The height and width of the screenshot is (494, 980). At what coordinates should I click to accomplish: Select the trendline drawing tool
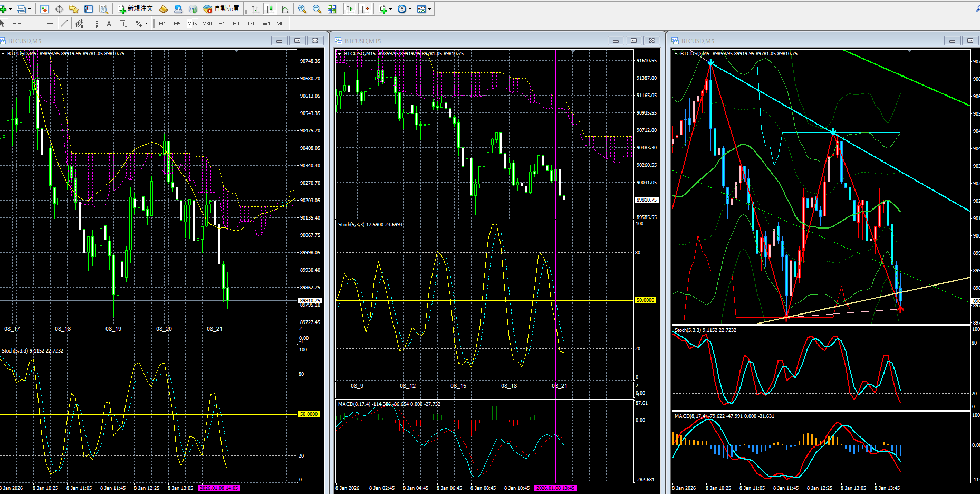(64, 23)
